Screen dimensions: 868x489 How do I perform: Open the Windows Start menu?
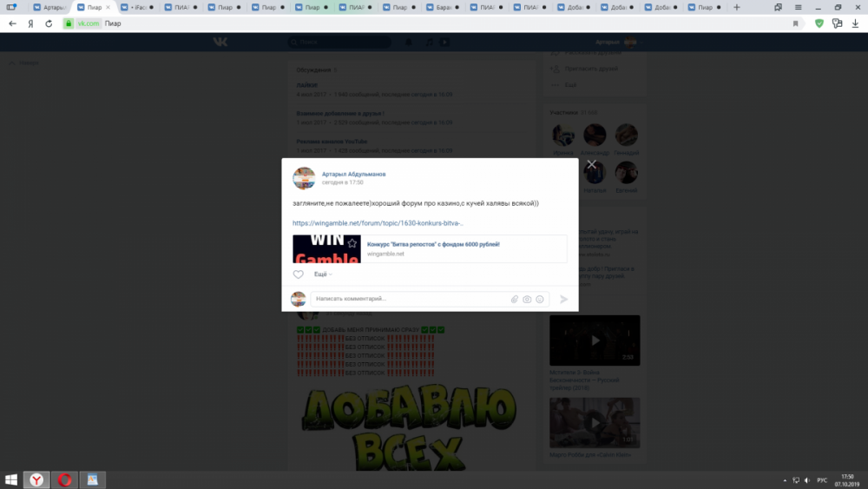tap(11, 479)
